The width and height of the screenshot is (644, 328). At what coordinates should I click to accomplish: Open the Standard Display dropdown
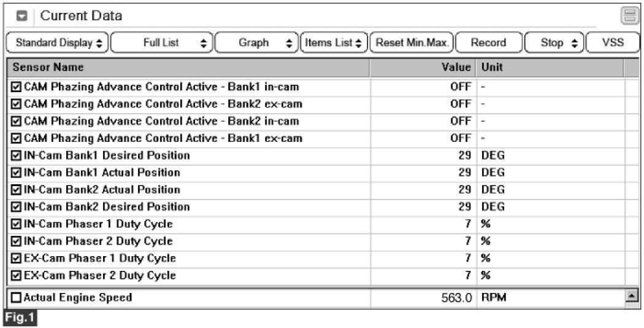coord(59,43)
